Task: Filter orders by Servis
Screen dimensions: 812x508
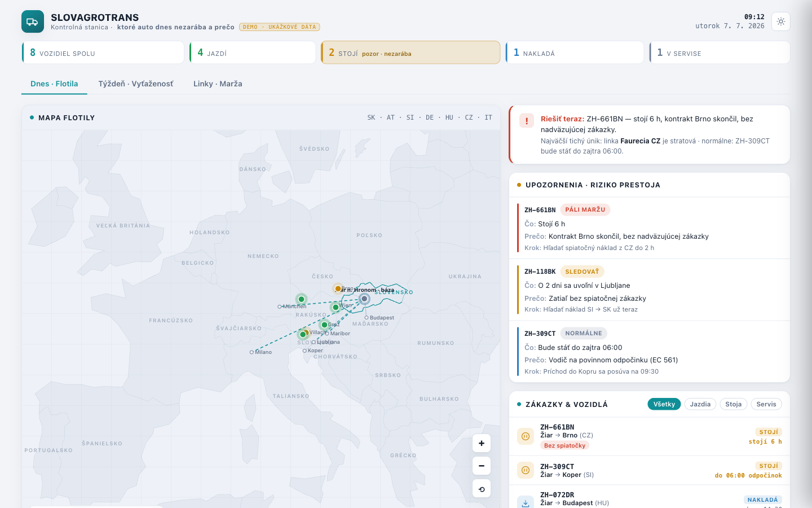Action: [766, 404]
